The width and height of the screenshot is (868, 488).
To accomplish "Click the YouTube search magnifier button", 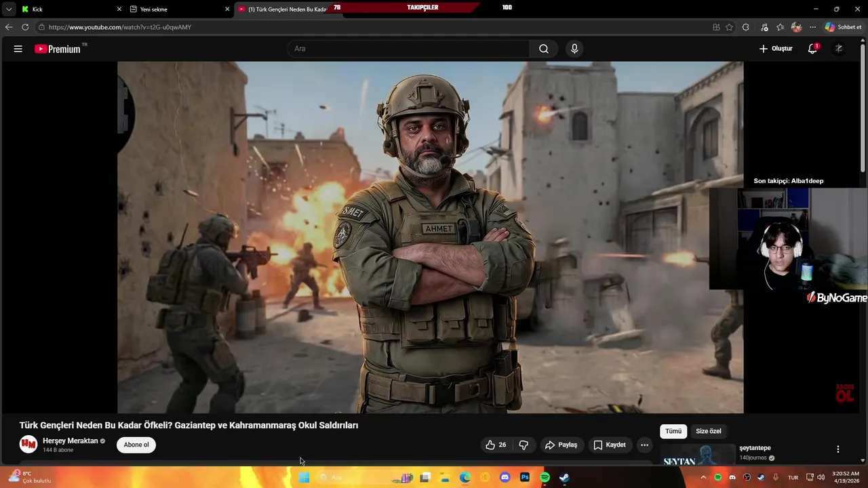I will (x=544, y=49).
